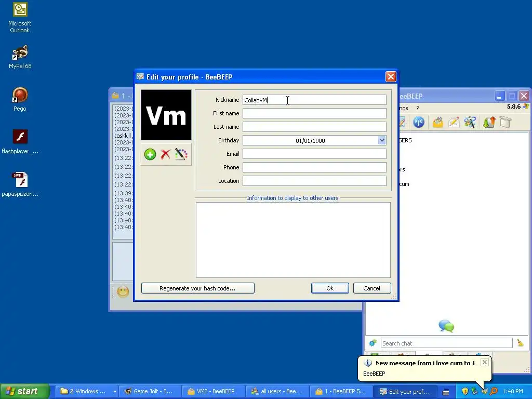Click the BeeBEEP tray icon
The image size is (532, 399).
click(x=484, y=391)
